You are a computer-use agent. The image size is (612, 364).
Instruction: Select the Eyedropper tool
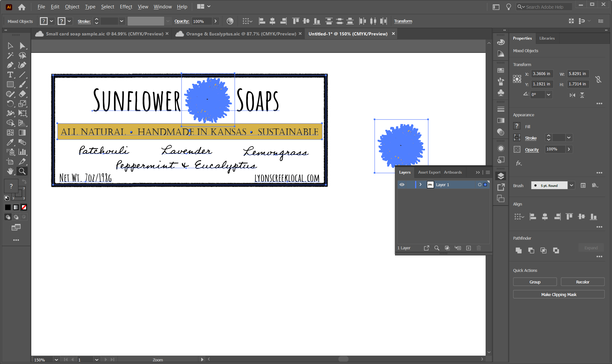(x=10, y=142)
